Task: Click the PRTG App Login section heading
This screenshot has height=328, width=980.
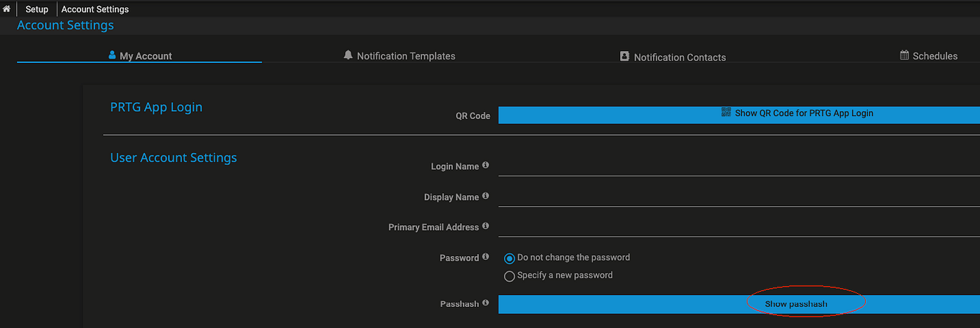Action: click(156, 107)
